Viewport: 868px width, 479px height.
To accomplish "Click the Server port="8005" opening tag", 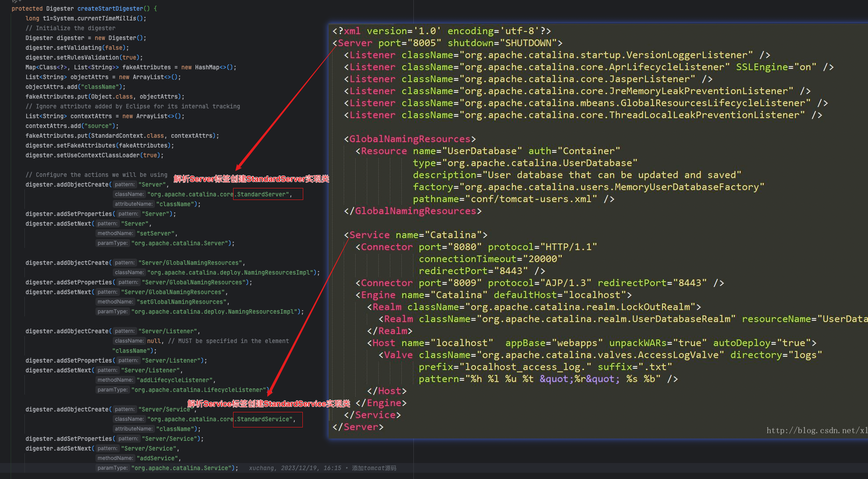I will pyautogui.click(x=448, y=43).
